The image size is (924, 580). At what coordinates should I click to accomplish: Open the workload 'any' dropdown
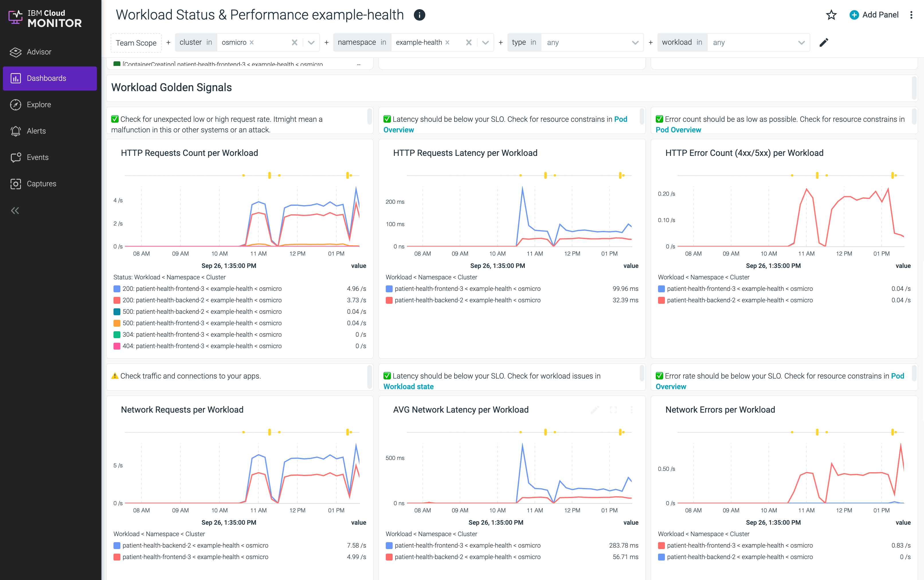[801, 42]
